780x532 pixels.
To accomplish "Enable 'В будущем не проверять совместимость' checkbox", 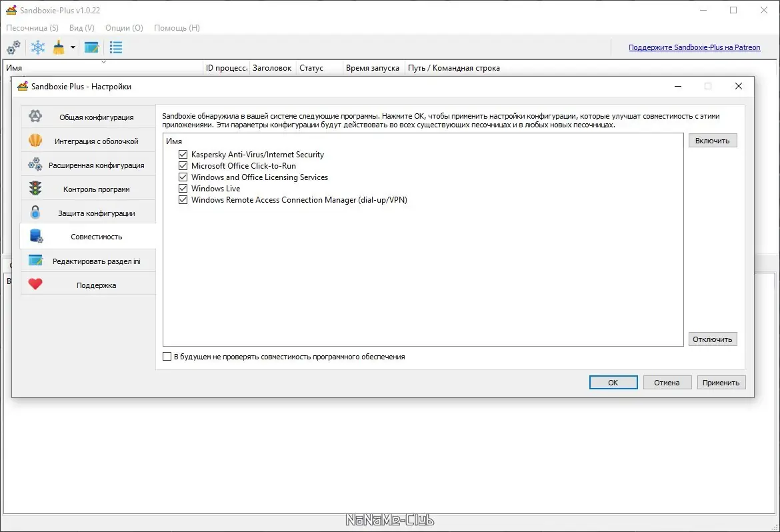I will 167,356.
